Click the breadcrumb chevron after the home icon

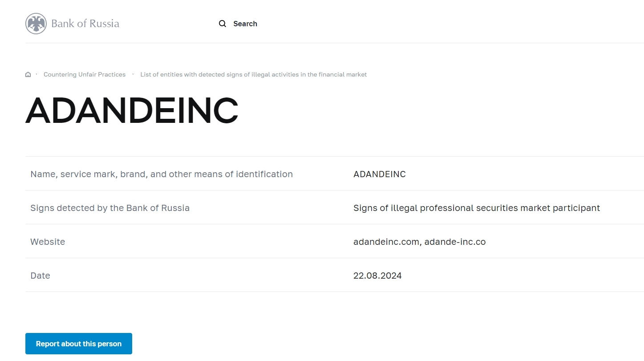36,74
